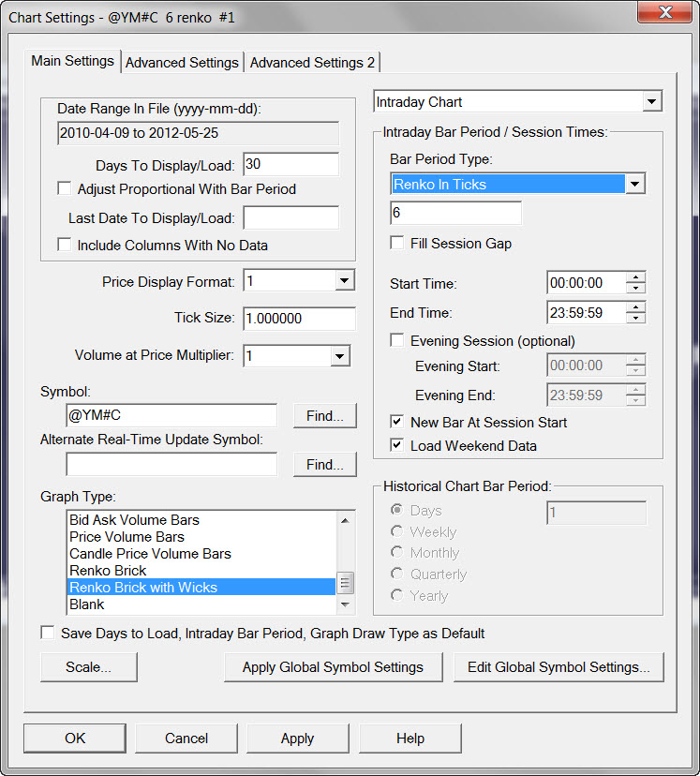The width and height of the screenshot is (700, 776).
Task: Click the Alternate Real-Time Update Symbol field
Action: [171, 464]
